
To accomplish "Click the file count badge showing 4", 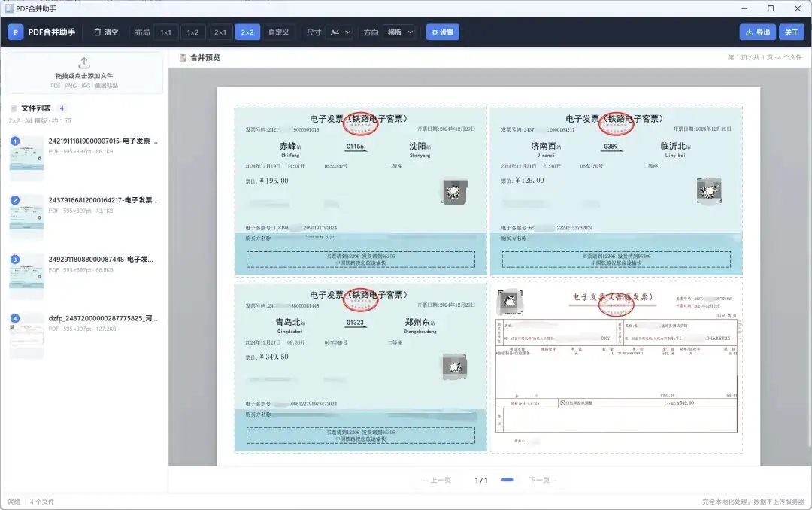I will pos(62,108).
